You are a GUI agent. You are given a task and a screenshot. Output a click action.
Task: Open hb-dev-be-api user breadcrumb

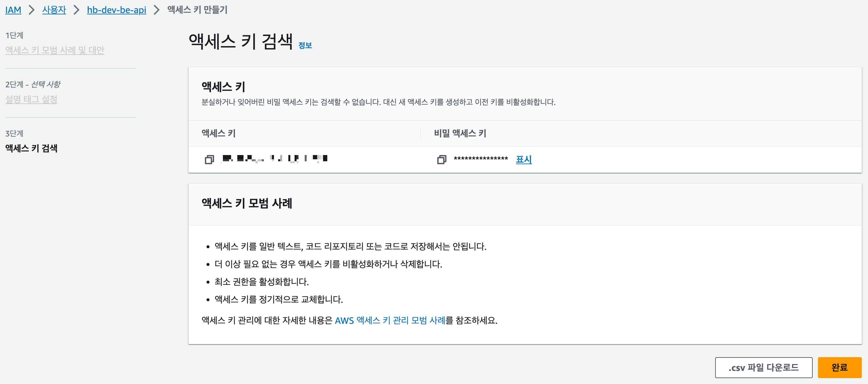click(x=116, y=10)
